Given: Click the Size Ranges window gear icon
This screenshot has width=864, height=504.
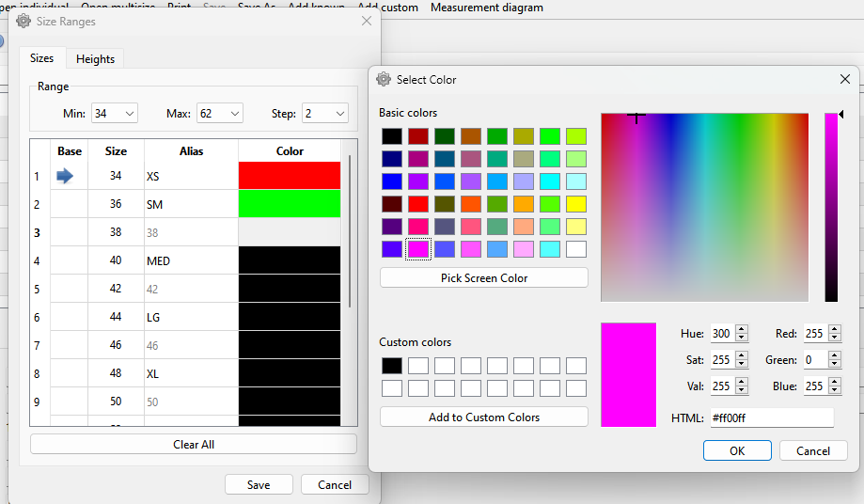Looking at the screenshot, I should click(x=24, y=21).
